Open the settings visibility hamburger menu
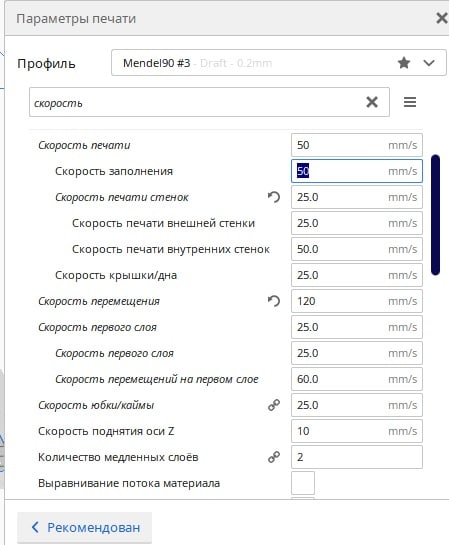Image resolution: width=449 pixels, height=545 pixels. 410,102
